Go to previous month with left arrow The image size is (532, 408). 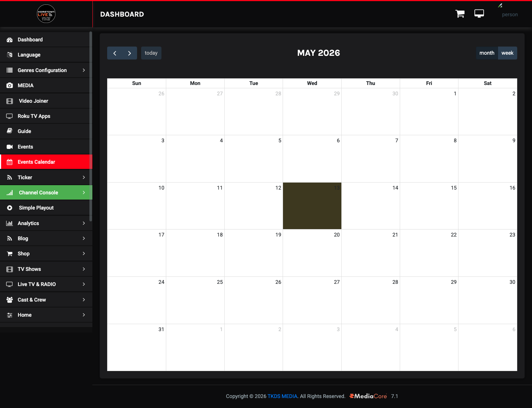115,53
